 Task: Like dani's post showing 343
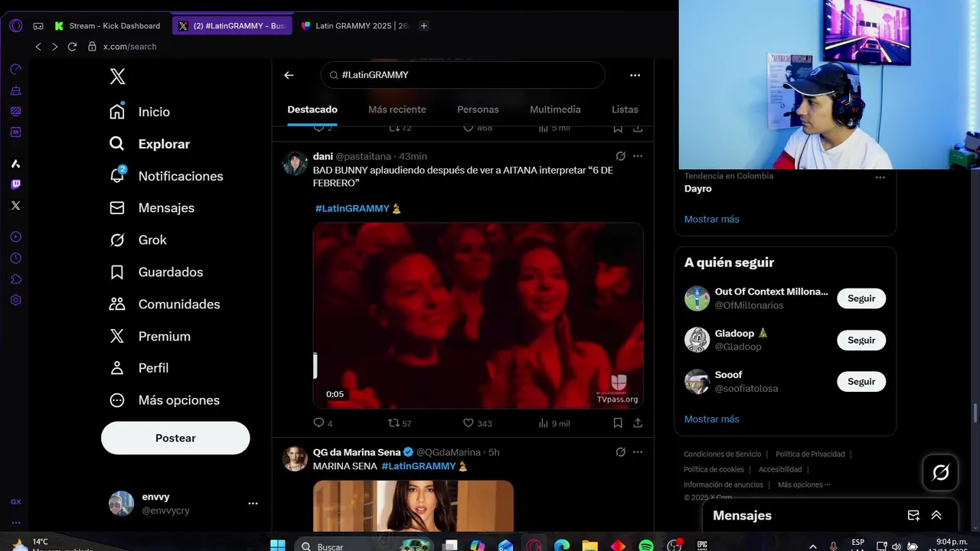point(477,422)
